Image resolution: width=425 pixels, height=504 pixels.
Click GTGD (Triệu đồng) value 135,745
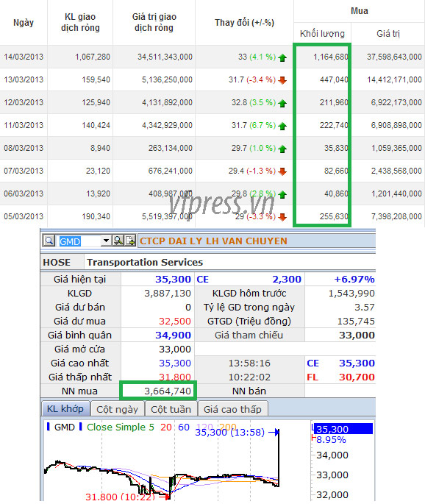(356, 321)
